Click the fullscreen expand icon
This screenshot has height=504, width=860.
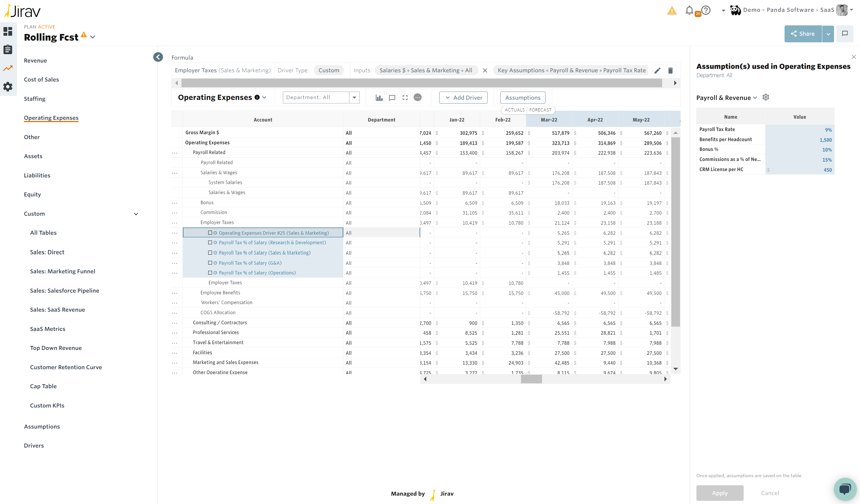405,98
